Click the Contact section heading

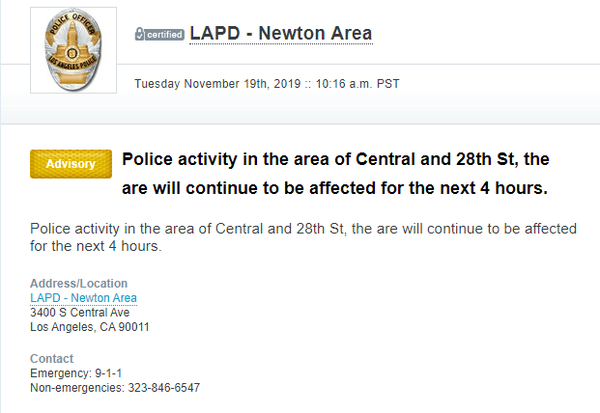[x=52, y=358]
